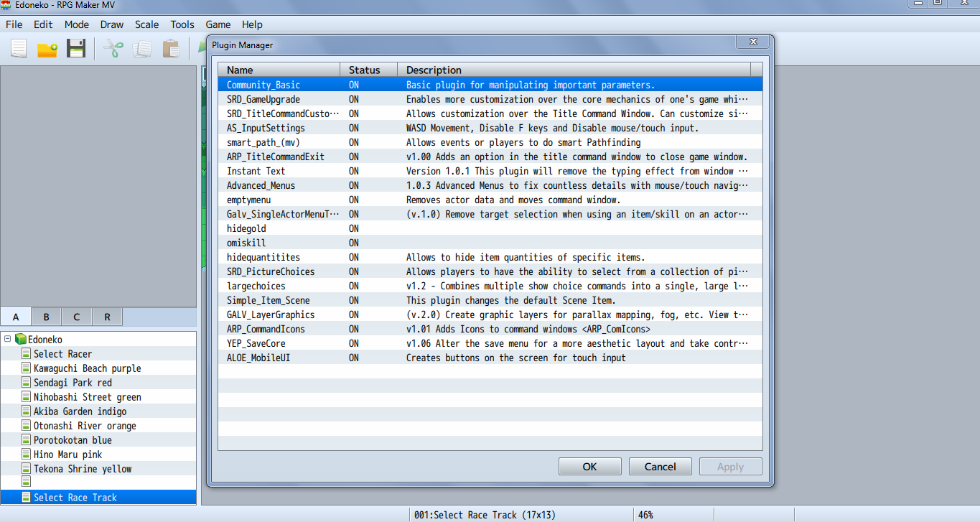
Task: Click OK in Plugin Manager
Action: pos(589,467)
